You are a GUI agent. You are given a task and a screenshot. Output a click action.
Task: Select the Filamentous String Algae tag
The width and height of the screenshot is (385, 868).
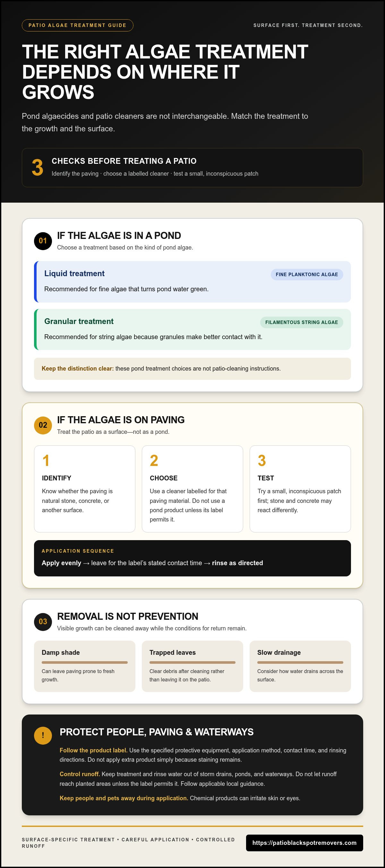pyautogui.click(x=301, y=322)
